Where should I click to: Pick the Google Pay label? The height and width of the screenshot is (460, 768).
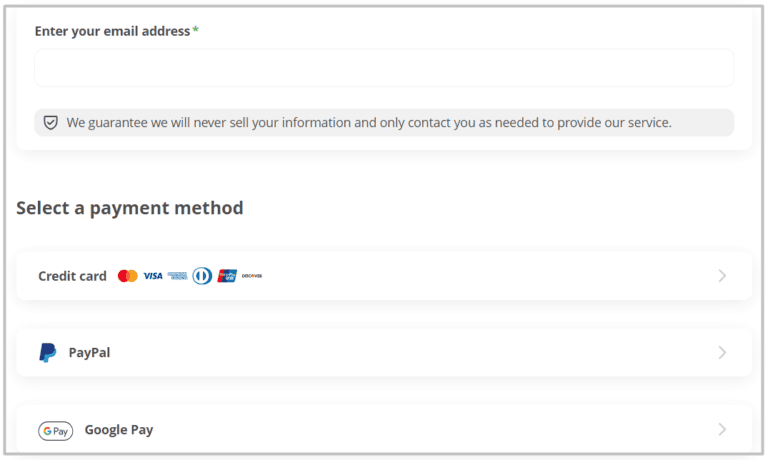(119, 430)
